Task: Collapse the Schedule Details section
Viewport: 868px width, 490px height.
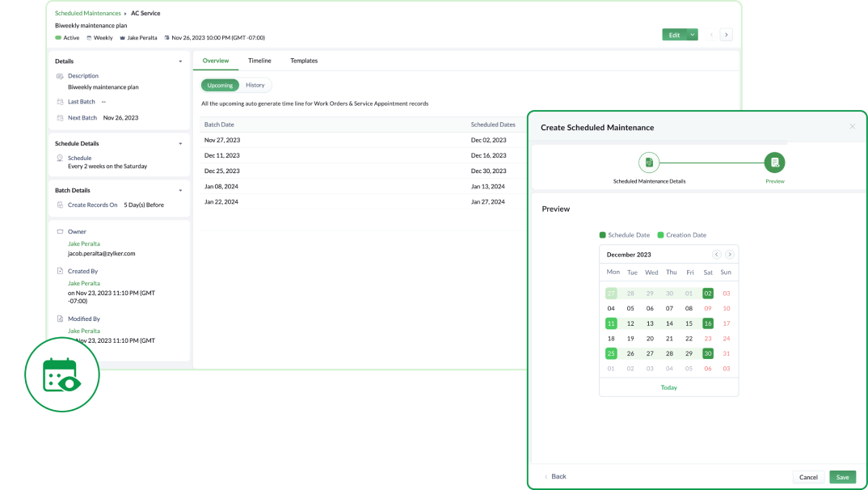Action: point(180,143)
